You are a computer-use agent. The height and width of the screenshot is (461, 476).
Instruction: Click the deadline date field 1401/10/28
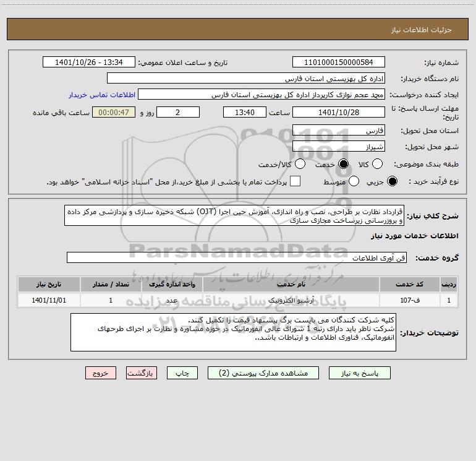339,112
